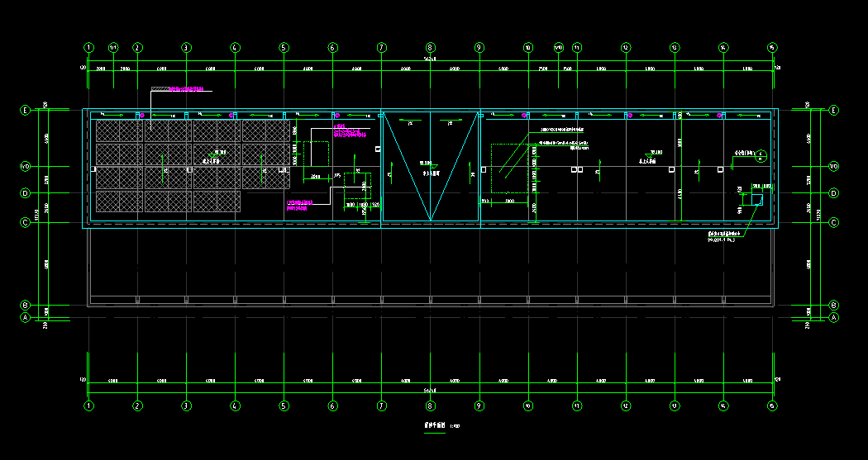Select the top axis bubble labeled 1/1
The height and width of the screenshot is (460, 868).
pyautogui.click(x=113, y=48)
